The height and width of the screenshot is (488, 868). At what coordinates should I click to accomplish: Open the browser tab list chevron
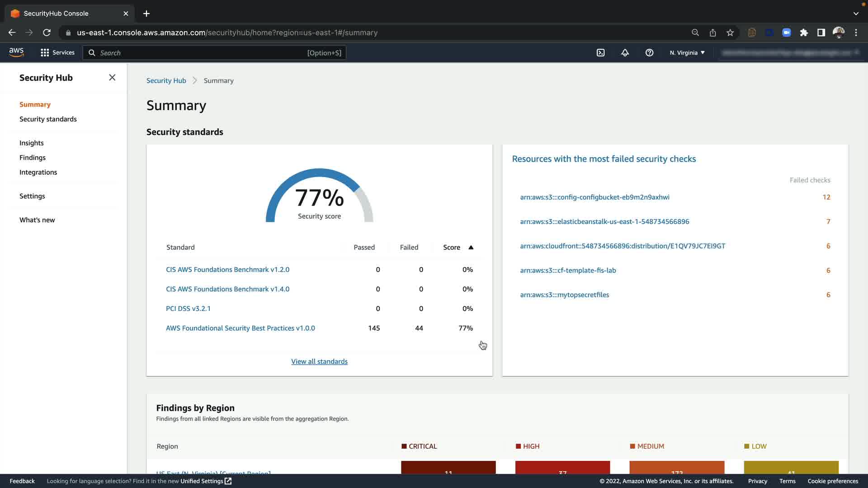[x=856, y=14]
